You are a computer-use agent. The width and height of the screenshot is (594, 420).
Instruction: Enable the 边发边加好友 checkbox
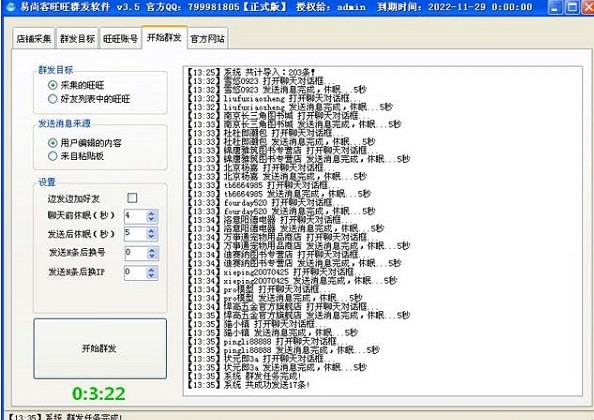[x=132, y=198]
